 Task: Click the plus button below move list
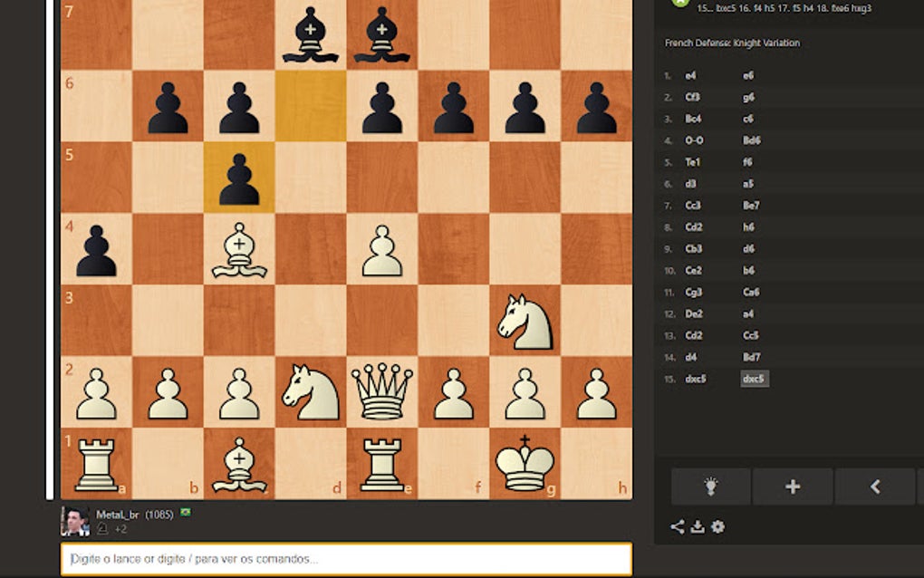pyautogui.click(x=793, y=486)
